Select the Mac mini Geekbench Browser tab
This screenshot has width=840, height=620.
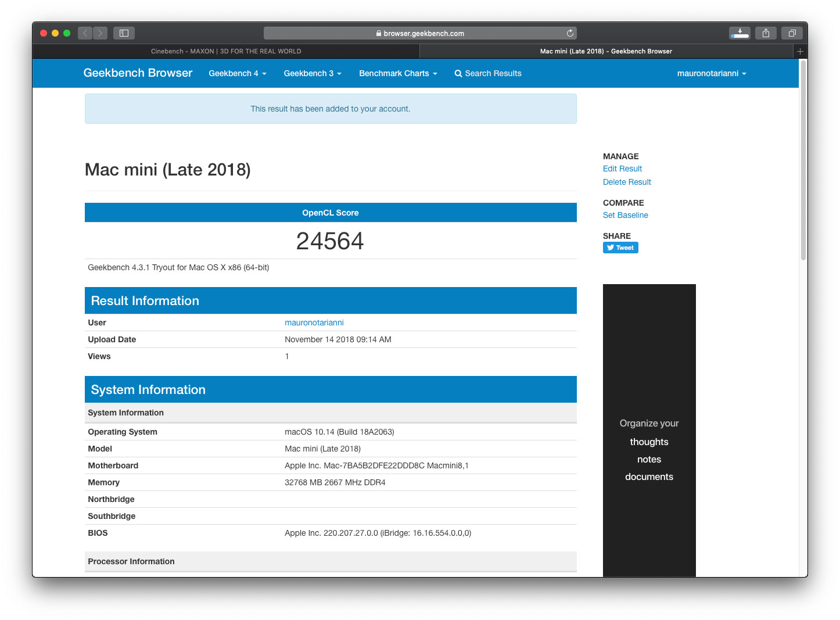606,51
